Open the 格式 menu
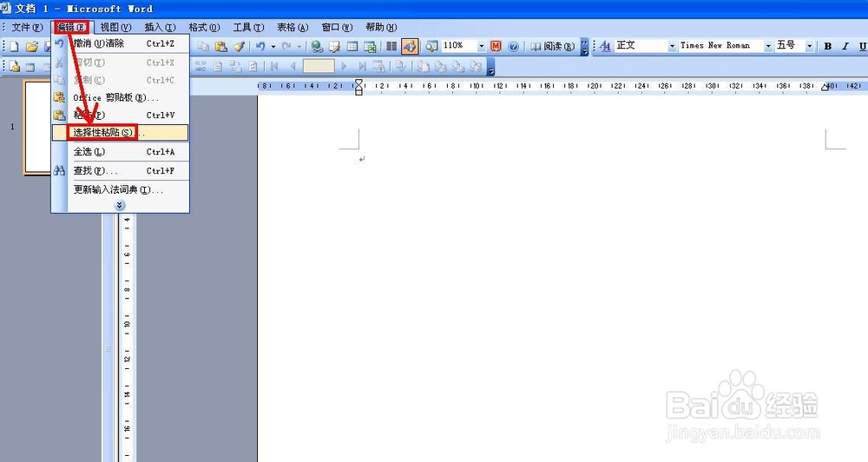The width and height of the screenshot is (868, 462). (204, 27)
